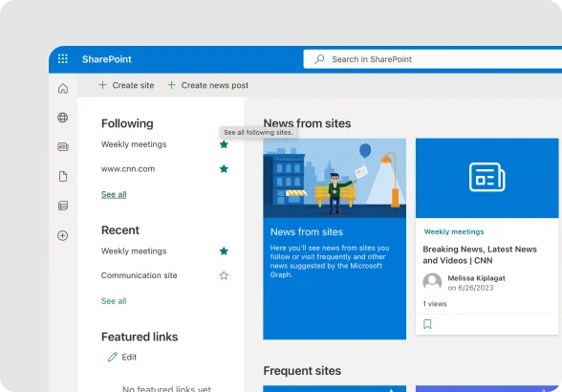Click the Create plus circle icon

click(x=63, y=235)
